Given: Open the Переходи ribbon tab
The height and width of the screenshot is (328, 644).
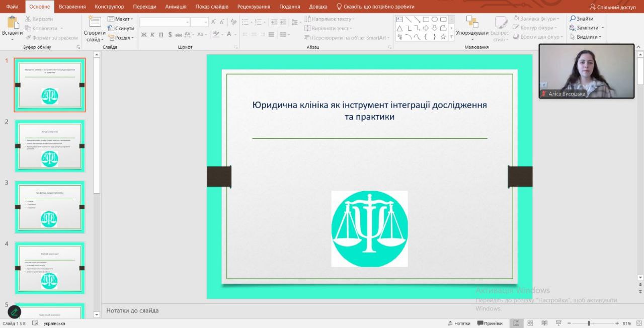Looking at the screenshot, I should point(144,7).
